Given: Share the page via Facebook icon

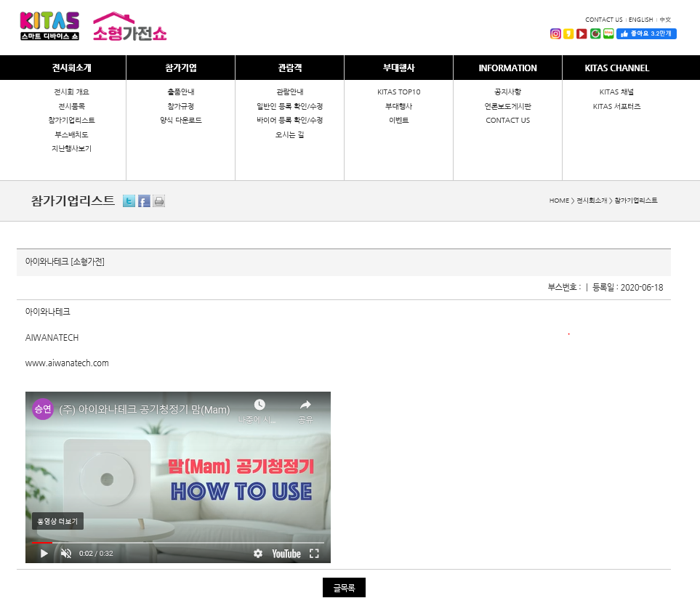Looking at the screenshot, I should coord(144,201).
